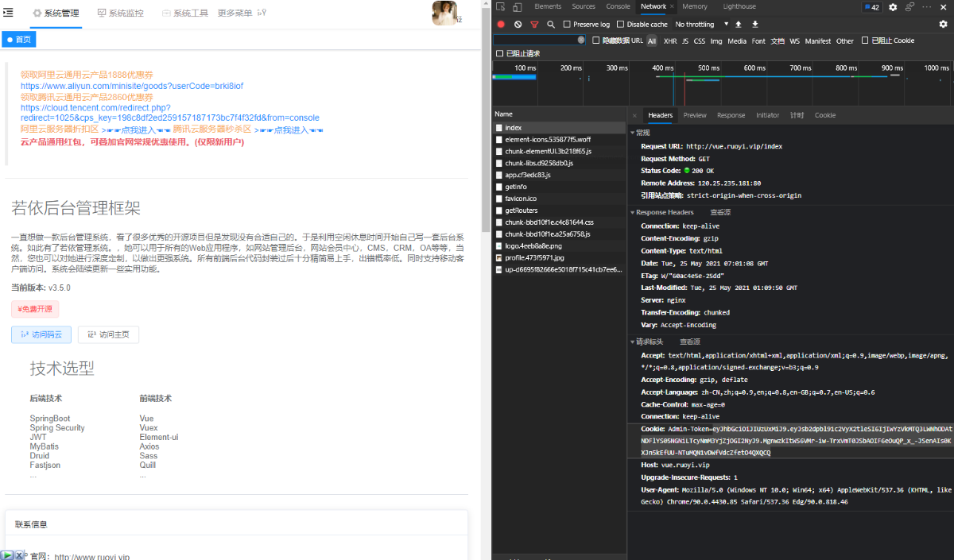Switch to the Elements tab
Image resolution: width=954 pixels, height=560 pixels.
548,6
